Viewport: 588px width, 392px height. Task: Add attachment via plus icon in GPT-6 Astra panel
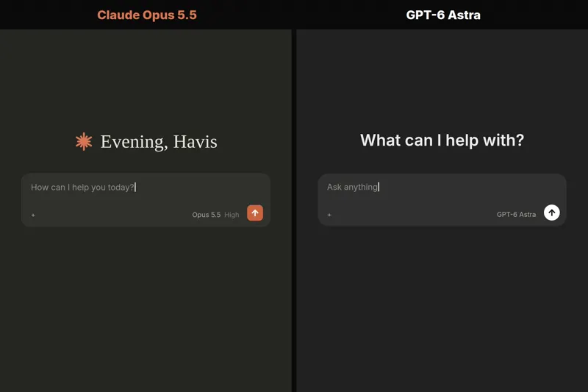click(x=329, y=215)
